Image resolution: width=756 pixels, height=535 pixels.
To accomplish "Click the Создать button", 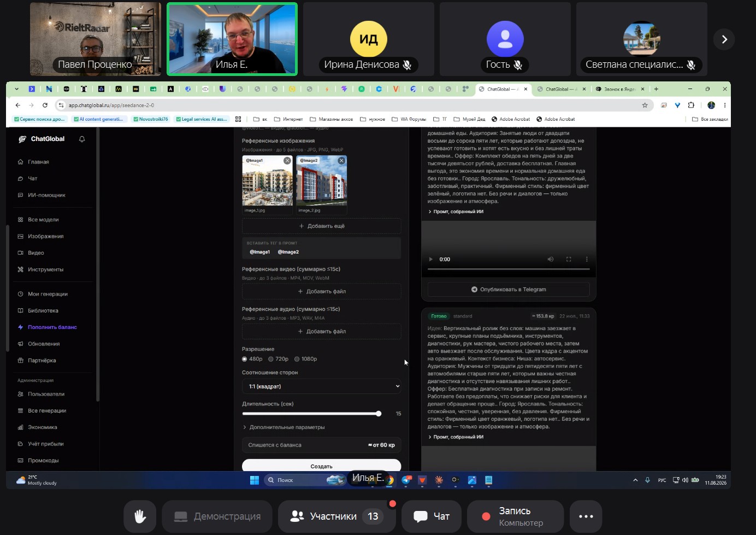I will (321, 466).
